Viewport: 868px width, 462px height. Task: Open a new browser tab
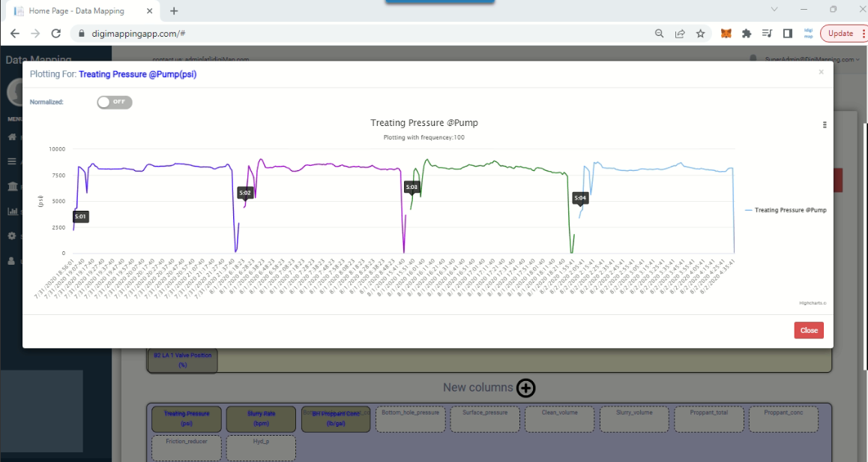click(174, 11)
